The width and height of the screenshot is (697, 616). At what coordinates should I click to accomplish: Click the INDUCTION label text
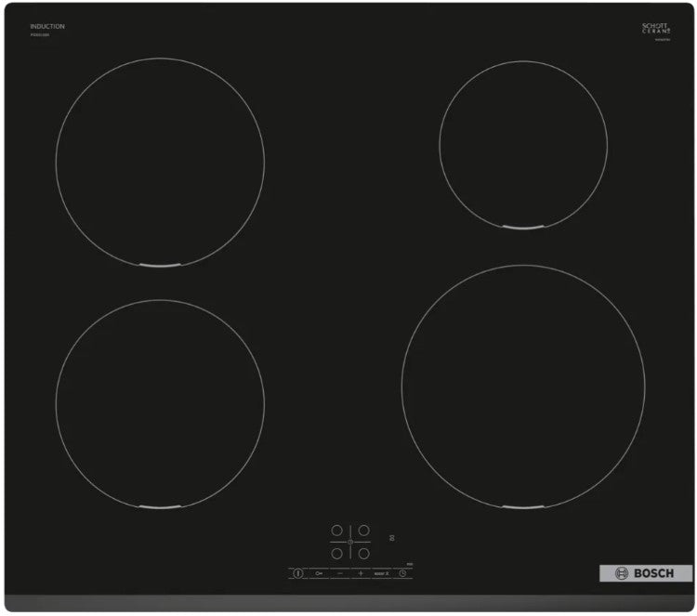[46, 27]
